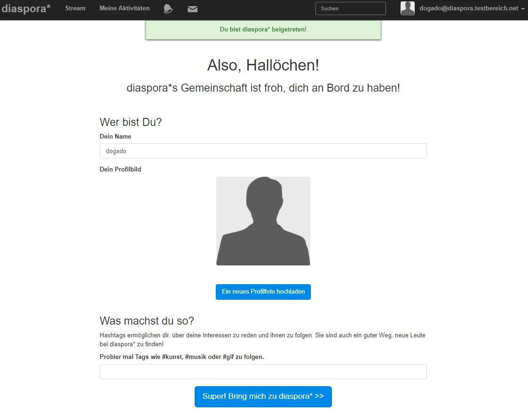Focus the Suchen search field
The image size is (528, 420).
coord(350,8)
